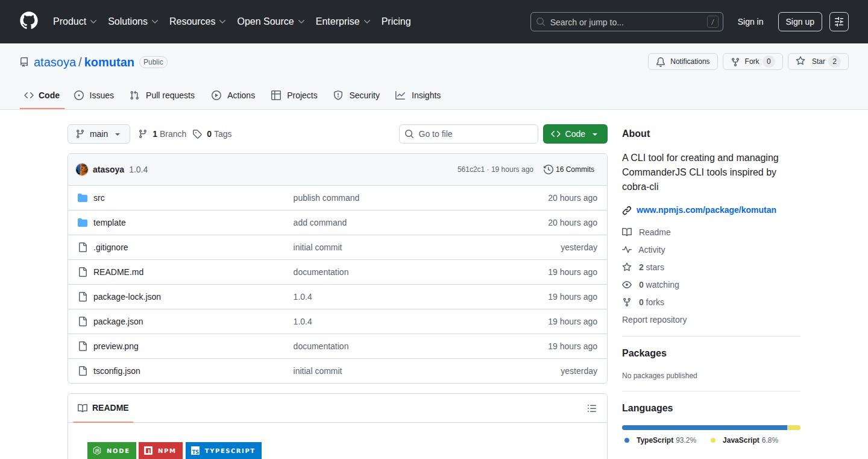Click the 2 stars link in About

652,267
